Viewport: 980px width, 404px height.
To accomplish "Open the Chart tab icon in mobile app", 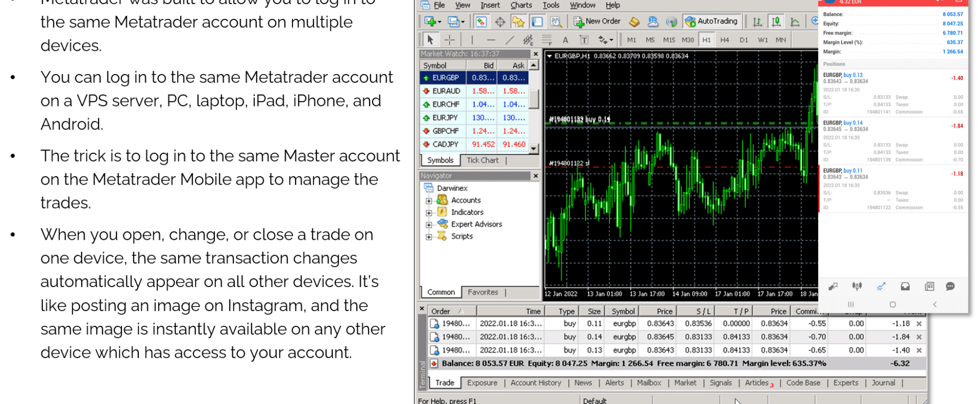I will (857, 286).
